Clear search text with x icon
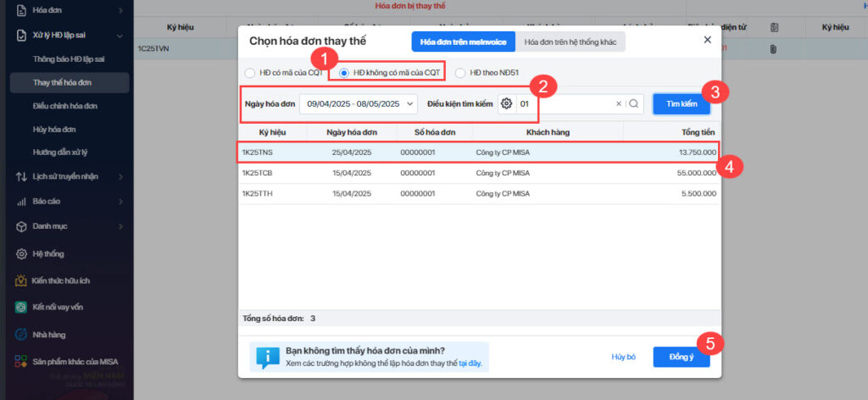 [x=619, y=103]
